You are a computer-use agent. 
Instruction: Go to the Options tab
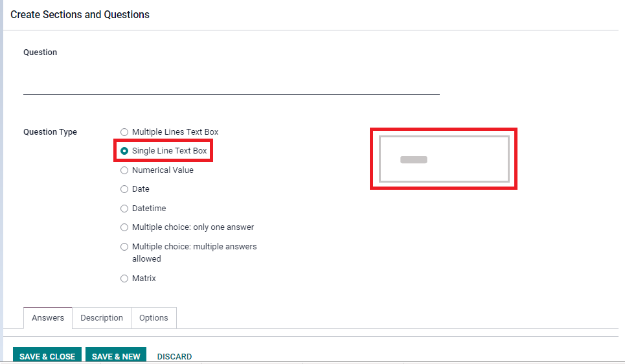(x=153, y=318)
